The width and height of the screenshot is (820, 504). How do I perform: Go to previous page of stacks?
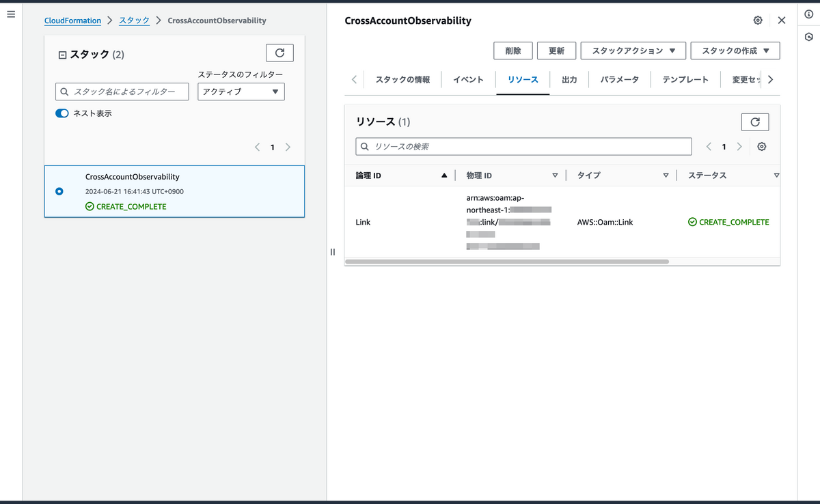(x=258, y=147)
